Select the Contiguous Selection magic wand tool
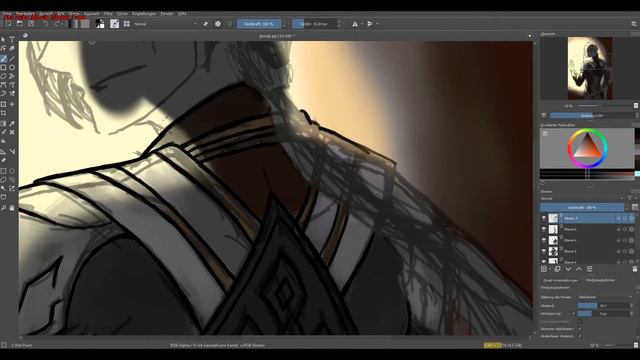 click(3, 188)
